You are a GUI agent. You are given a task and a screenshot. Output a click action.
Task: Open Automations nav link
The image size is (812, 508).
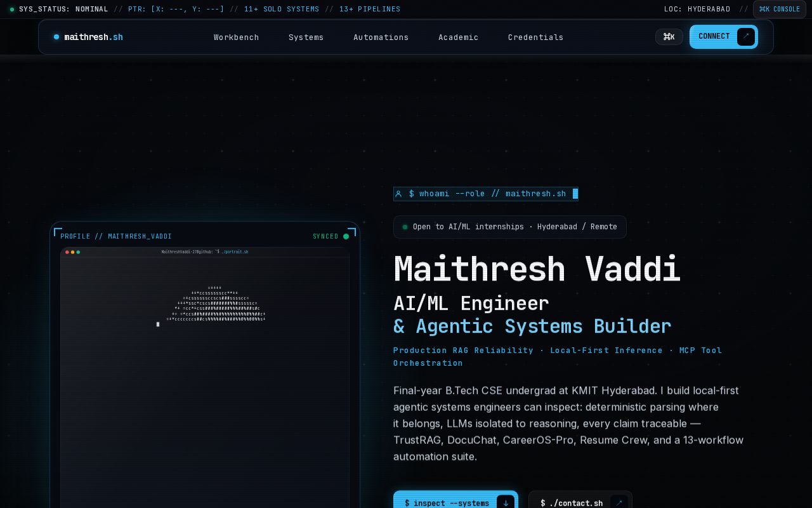[x=381, y=37]
